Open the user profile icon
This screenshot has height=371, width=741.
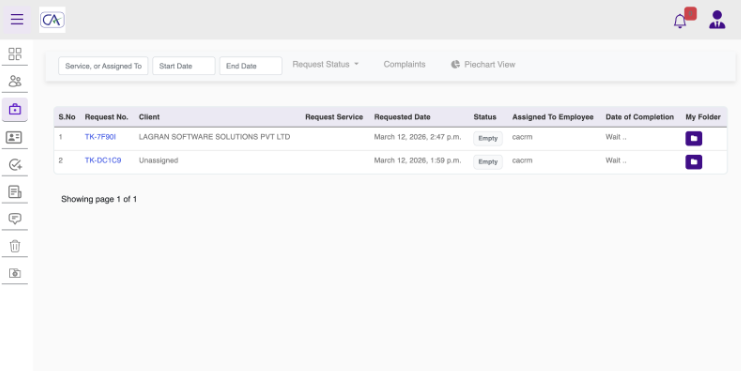pos(717,20)
